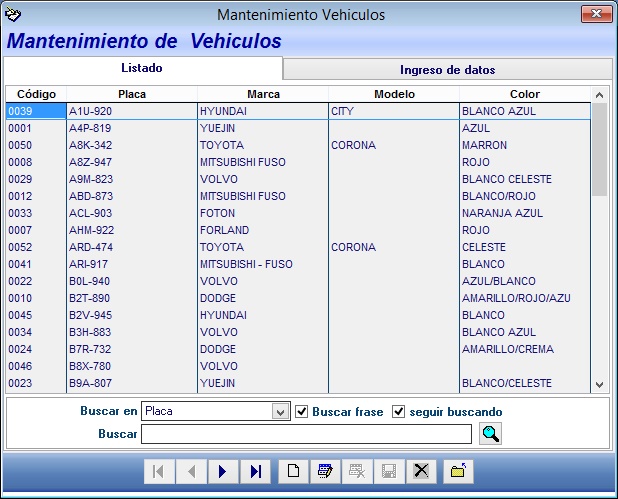Viewport: 618px width, 499px height.
Task: Click the disabled delete record icon
Action: pos(357,471)
